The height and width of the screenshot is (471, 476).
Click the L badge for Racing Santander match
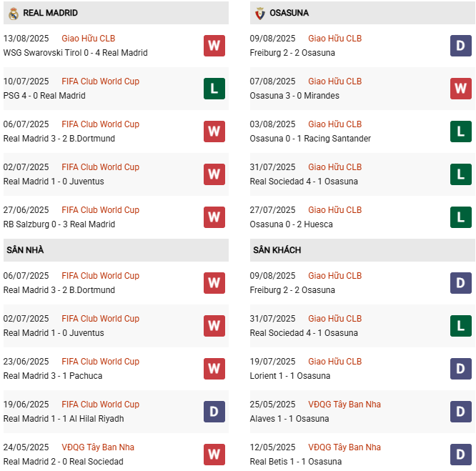[460, 132]
